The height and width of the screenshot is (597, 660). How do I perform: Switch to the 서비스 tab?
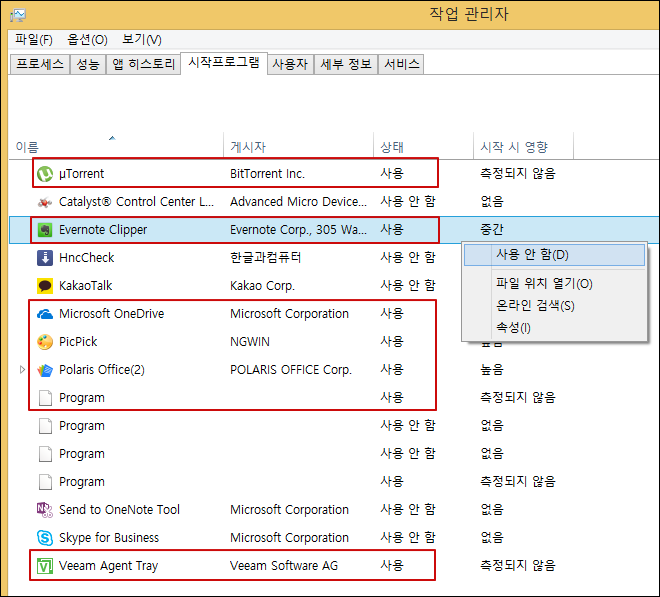point(402,64)
